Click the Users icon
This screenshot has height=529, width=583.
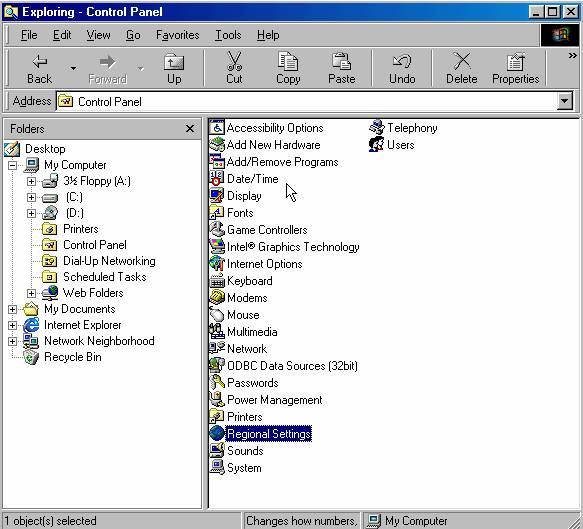pos(377,145)
